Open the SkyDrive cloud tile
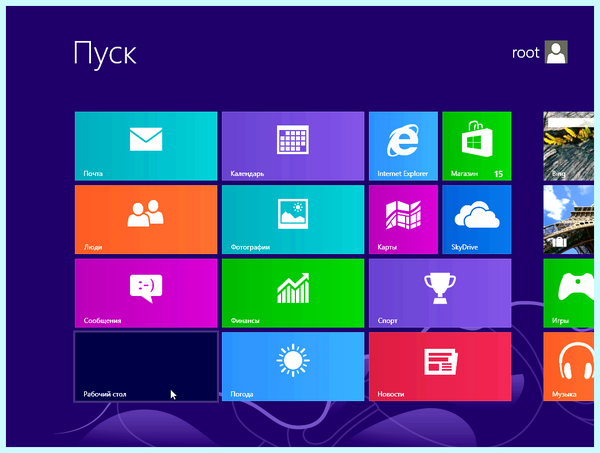 (x=477, y=219)
